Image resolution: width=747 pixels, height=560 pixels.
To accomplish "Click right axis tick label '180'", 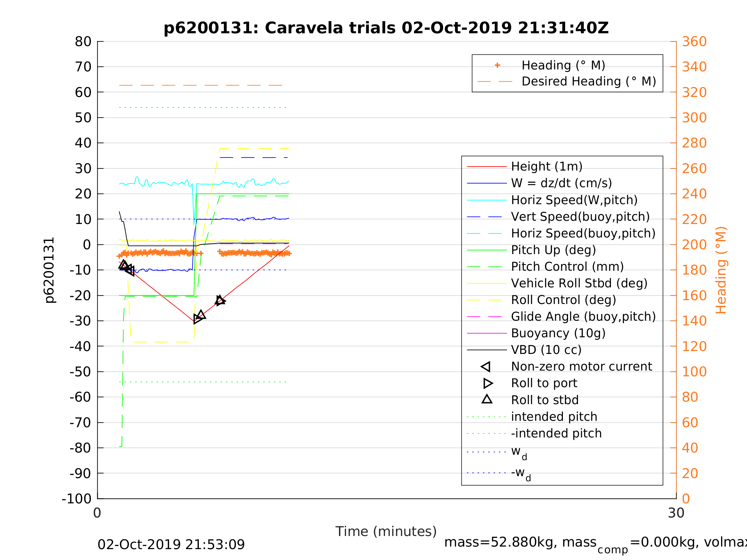I will pos(694,270).
